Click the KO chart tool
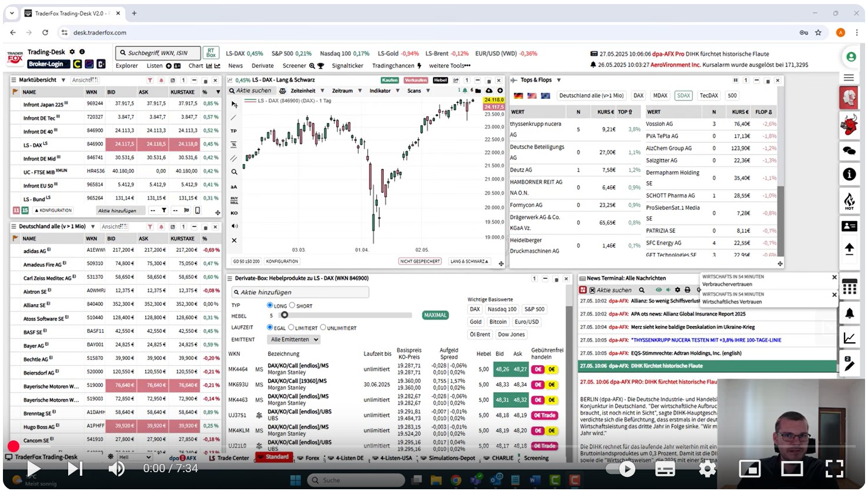Image resolution: width=868 pixels, height=491 pixels. (x=234, y=213)
